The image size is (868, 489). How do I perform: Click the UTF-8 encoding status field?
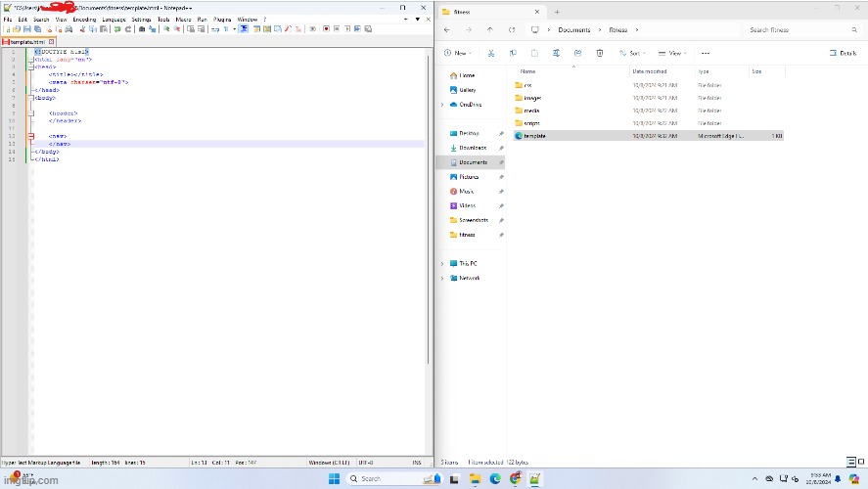click(365, 463)
